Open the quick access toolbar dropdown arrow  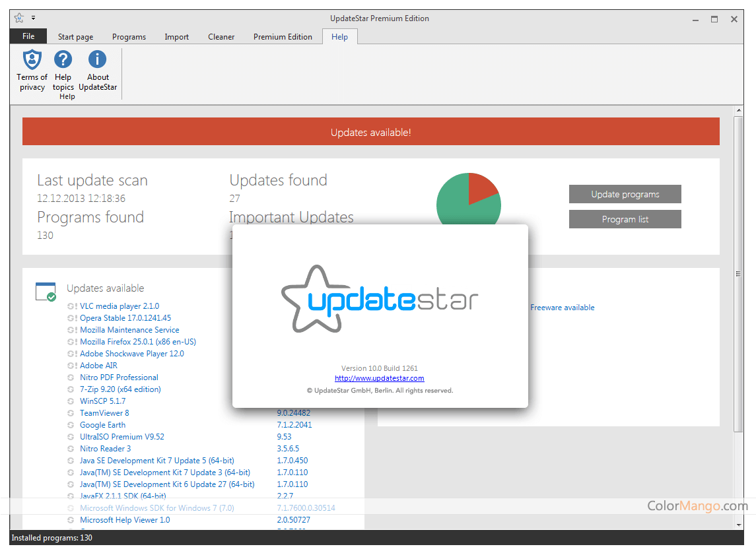[34, 18]
